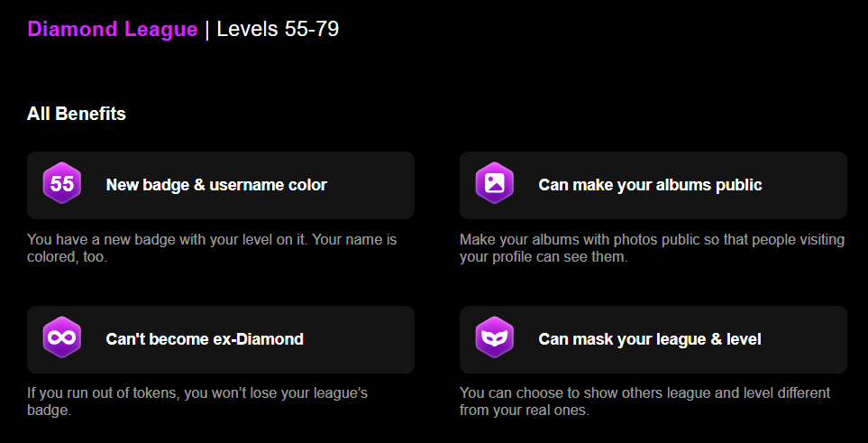Click the line starting 'Make your albums with photos'
This screenshot has height=443, width=868.
point(652,240)
